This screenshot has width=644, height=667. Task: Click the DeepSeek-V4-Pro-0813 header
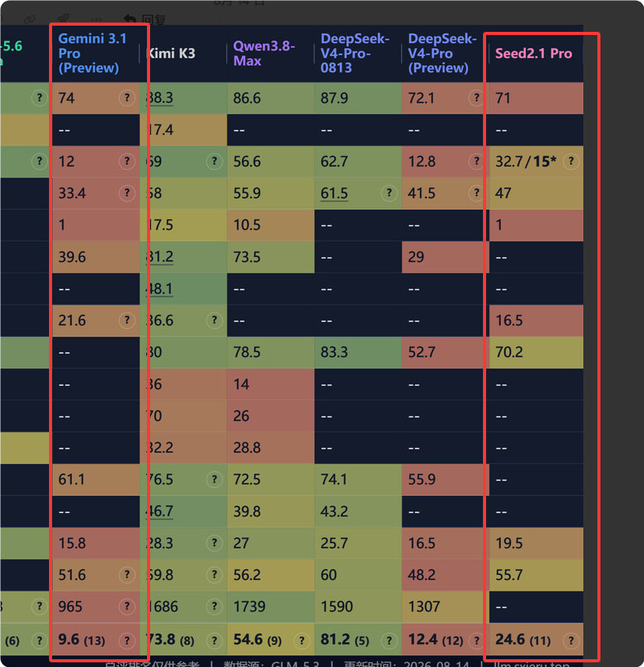(355, 53)
